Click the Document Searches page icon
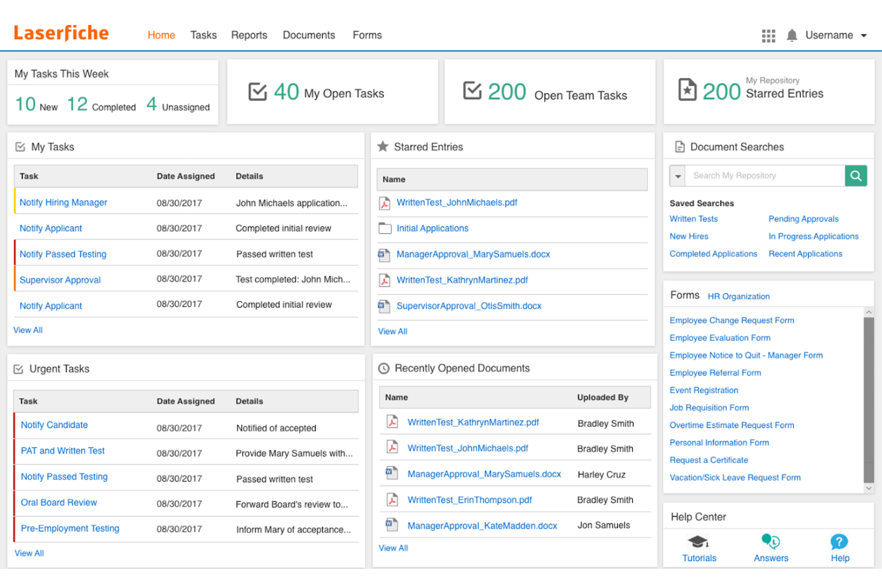The height and width of the screenshot is (588, 882). 679,147
